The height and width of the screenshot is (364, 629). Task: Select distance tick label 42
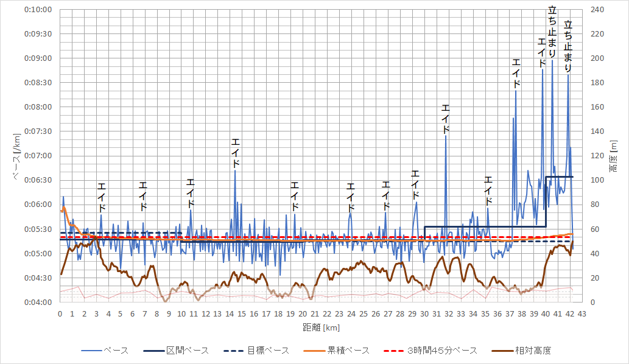[570, 314]
